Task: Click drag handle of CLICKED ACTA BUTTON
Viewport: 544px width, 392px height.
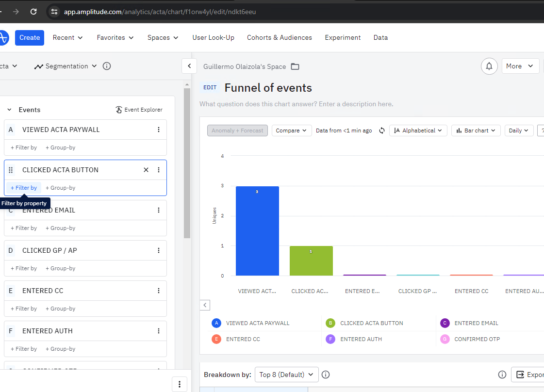Action: (x=11, y=170)
